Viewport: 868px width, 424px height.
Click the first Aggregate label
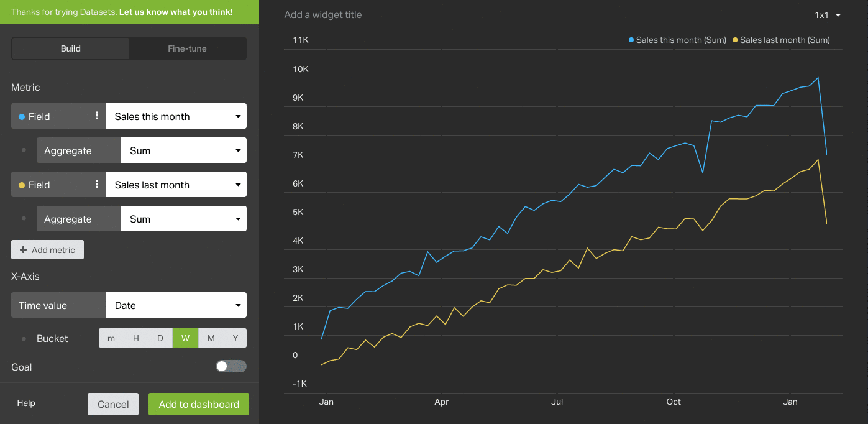(x=68, y=150)
